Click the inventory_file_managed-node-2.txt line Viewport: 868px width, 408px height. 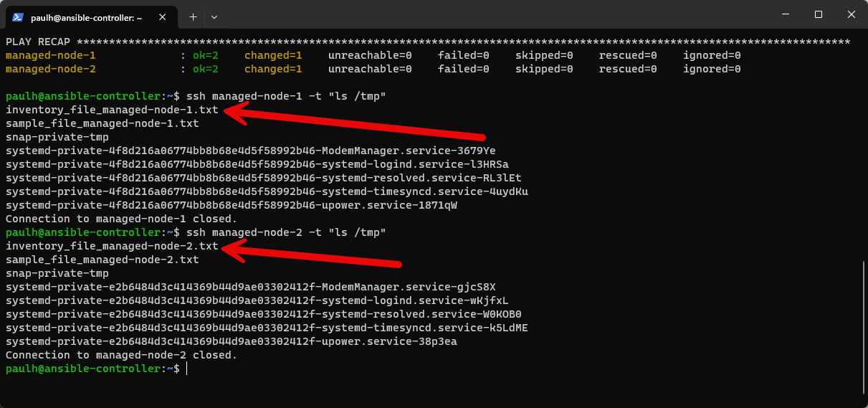112,246
